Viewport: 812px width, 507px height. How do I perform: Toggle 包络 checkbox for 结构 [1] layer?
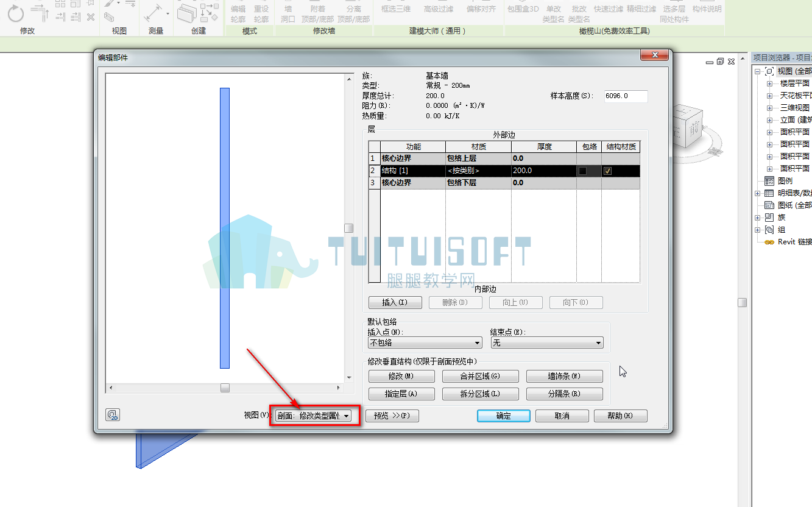coord(582,171)
